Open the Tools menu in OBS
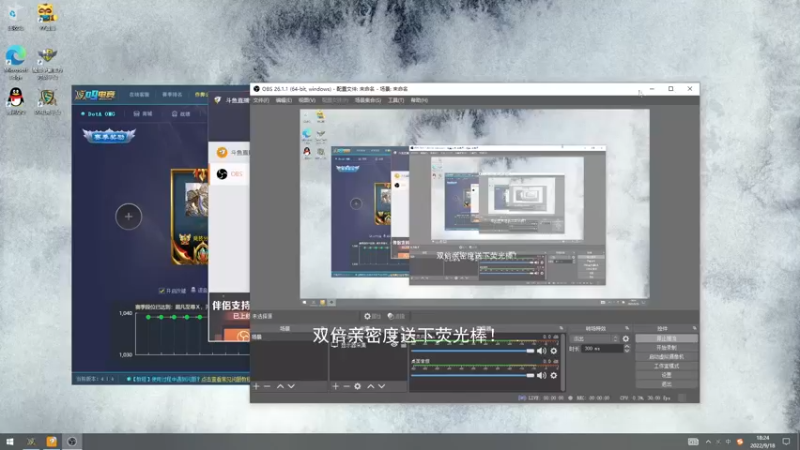The height and width of the screenshot is (450, 800). pyautogui.click(x=396, y=101)
